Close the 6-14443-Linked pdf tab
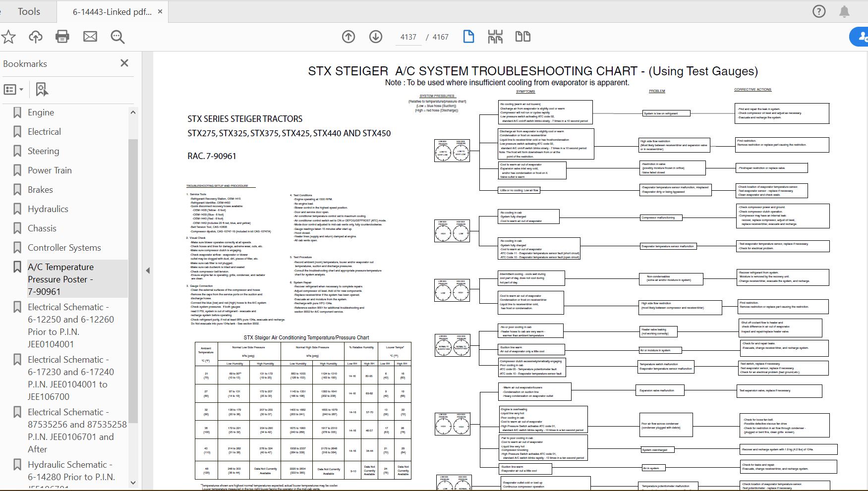 160,11
